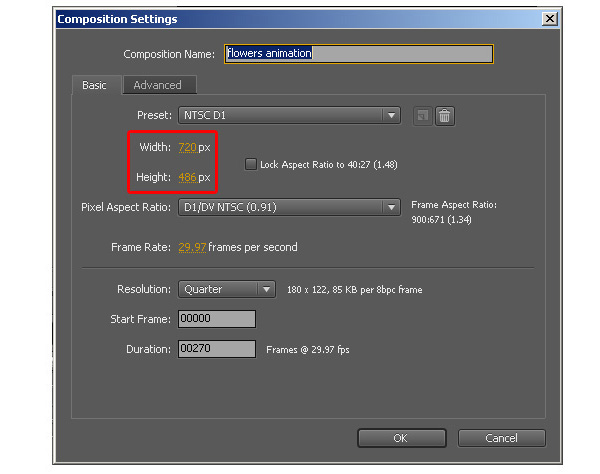Viewport: 600px width, 474px height.
Task: Click the Duration input field
Action: click(217, 349)
